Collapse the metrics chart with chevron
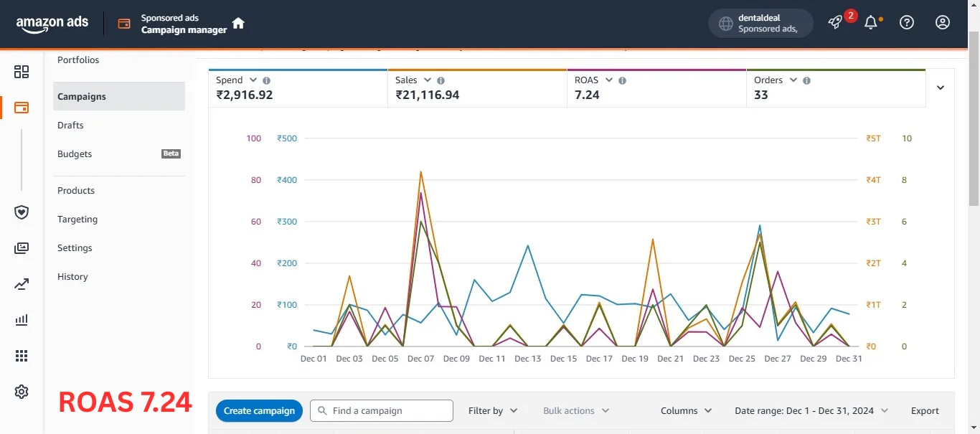Viewport: 980px width, 434px height. click(941, 88)
